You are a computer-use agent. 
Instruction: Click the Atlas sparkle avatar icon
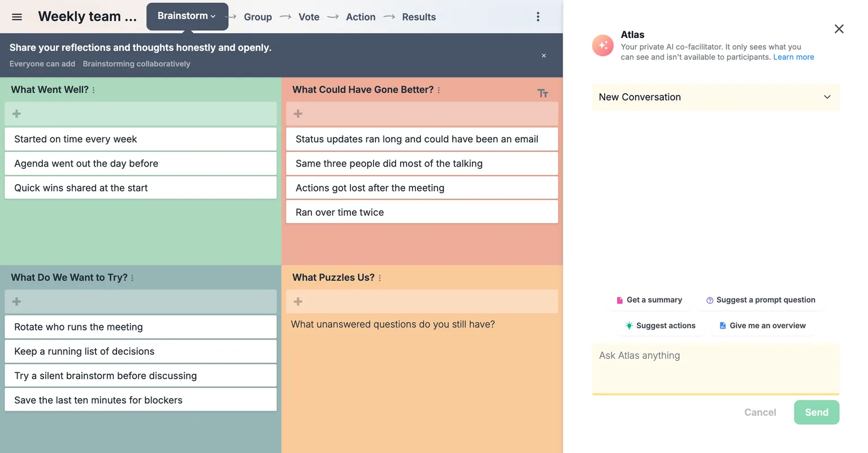coord(603,46)
